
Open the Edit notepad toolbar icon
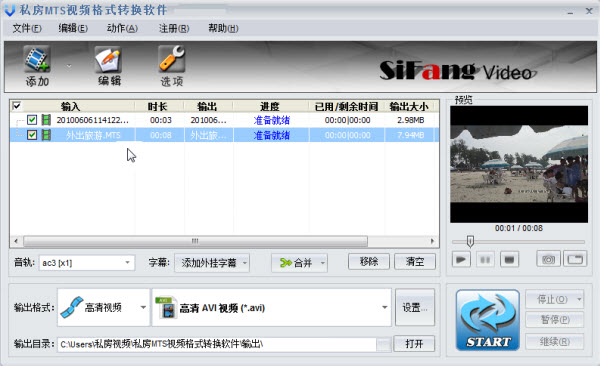click(x=109, y=59)
